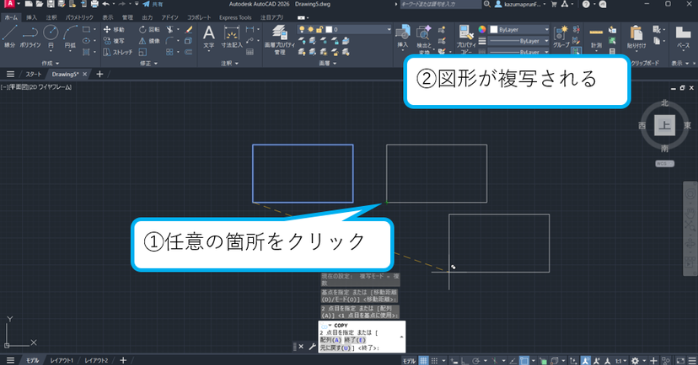
Task: Toggle layer lock padlock icon
Action: click(319, 29)
